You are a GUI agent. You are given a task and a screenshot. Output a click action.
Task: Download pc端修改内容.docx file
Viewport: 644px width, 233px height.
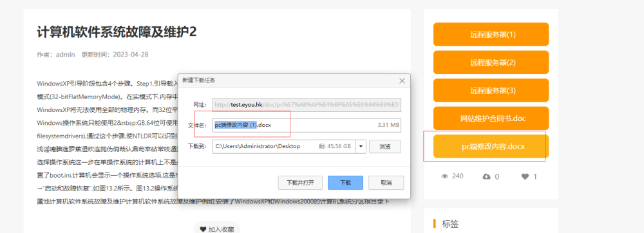click(491, 147)
